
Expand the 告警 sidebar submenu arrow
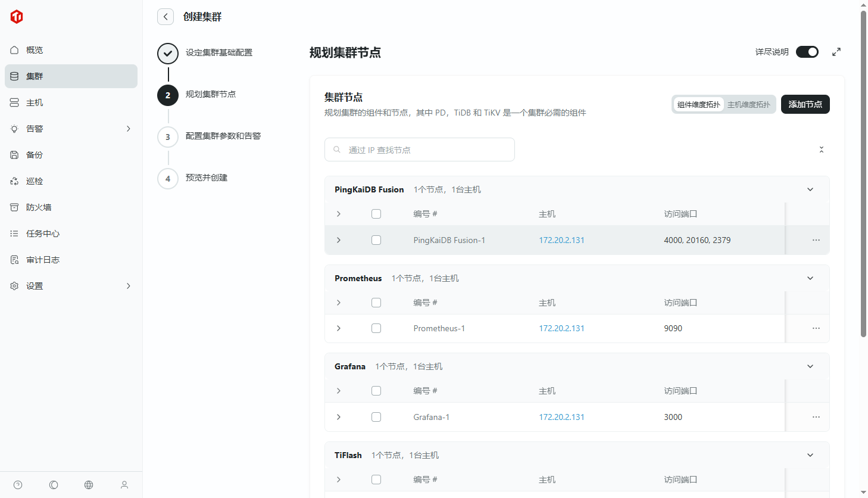pyautogui.click(x=129, y=129)
